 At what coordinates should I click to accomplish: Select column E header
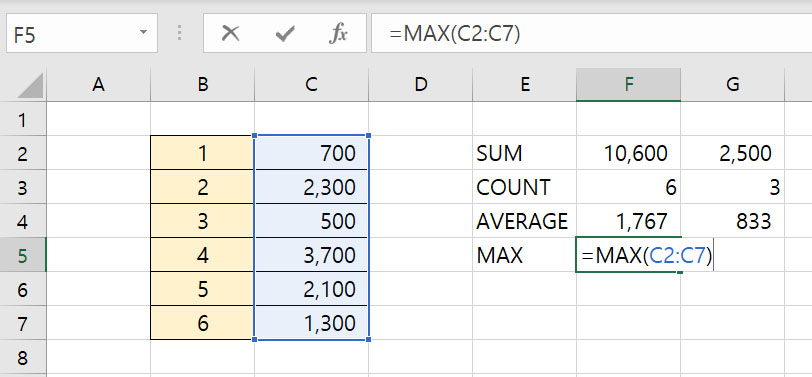pos(525,85)
